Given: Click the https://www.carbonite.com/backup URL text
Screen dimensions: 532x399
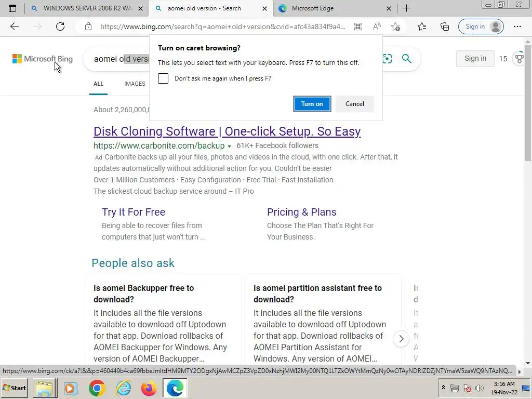Looking at the screenshot, I should pos(159,145).
